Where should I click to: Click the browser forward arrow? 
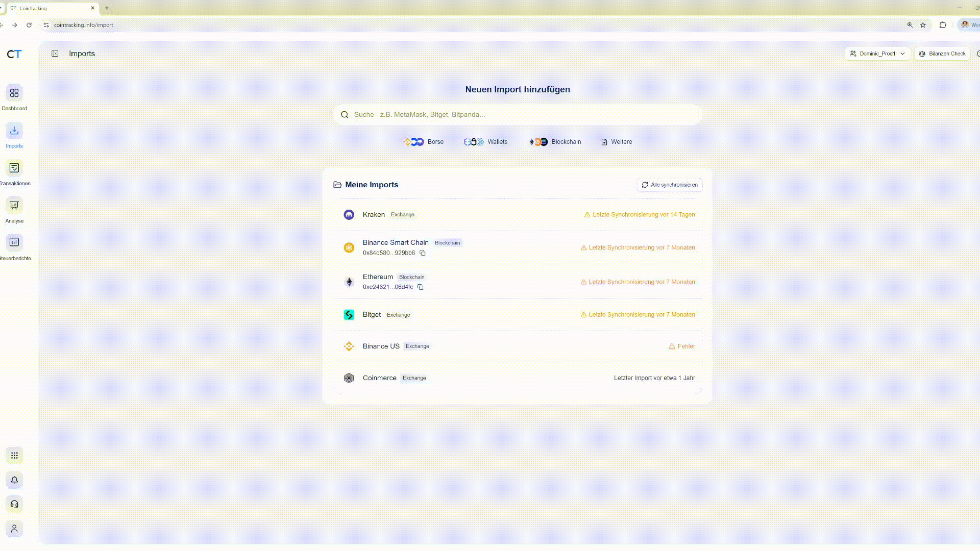(15, 25)
